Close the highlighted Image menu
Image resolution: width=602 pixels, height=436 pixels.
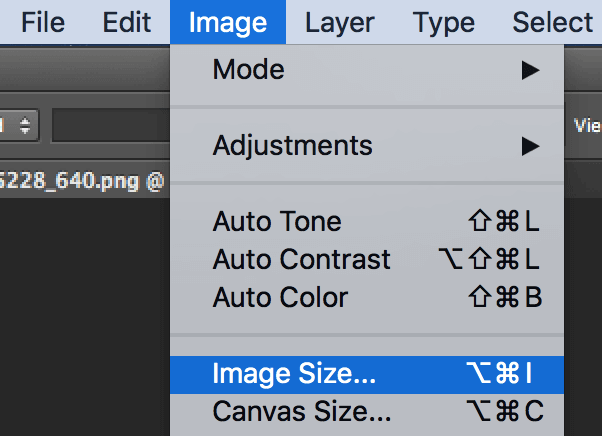(228, 22)
